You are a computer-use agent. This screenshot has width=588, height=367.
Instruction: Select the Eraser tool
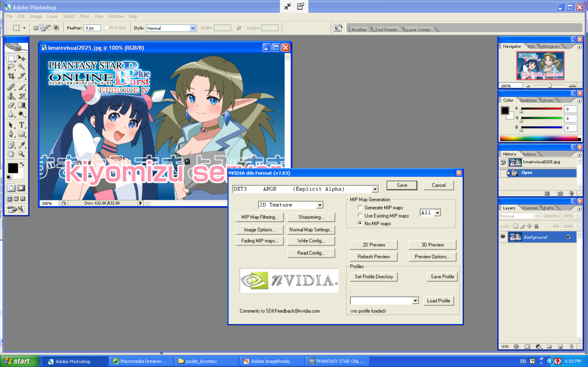tap(11, 105)
